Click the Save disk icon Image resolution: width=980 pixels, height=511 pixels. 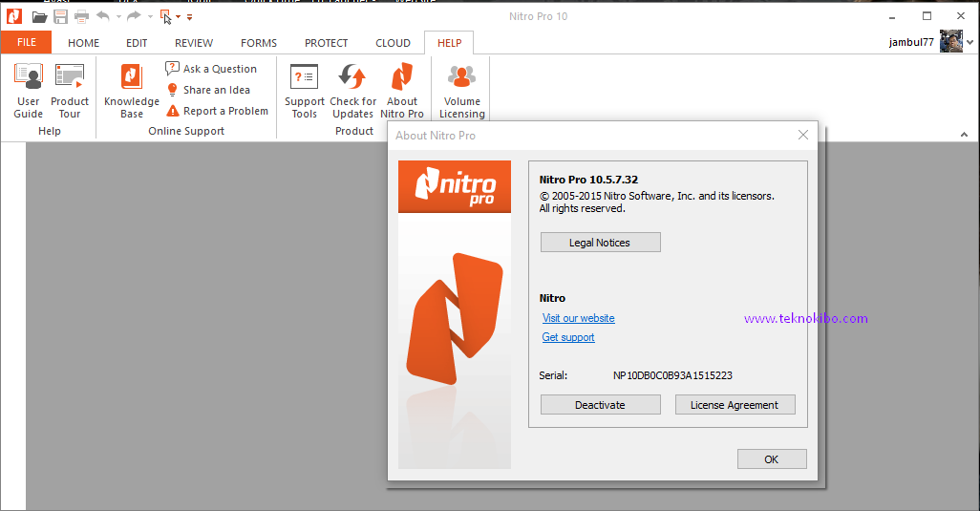(60, 17)
